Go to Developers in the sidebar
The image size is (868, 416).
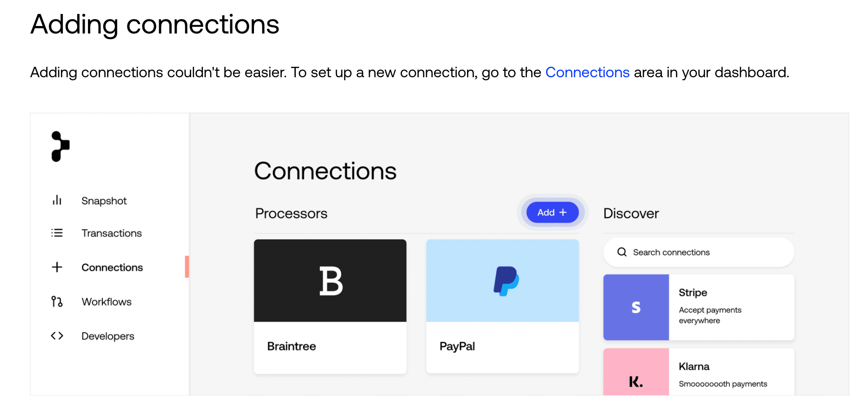(x=108, y=336)
